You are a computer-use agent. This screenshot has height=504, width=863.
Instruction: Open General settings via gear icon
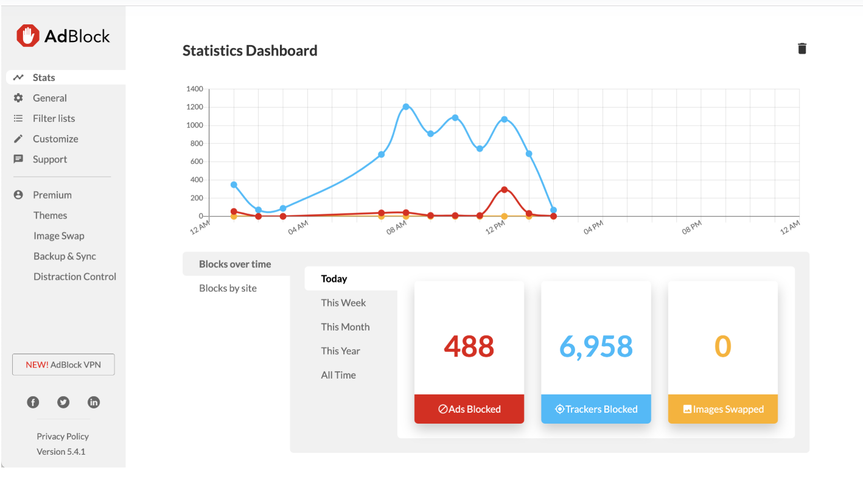18,97
